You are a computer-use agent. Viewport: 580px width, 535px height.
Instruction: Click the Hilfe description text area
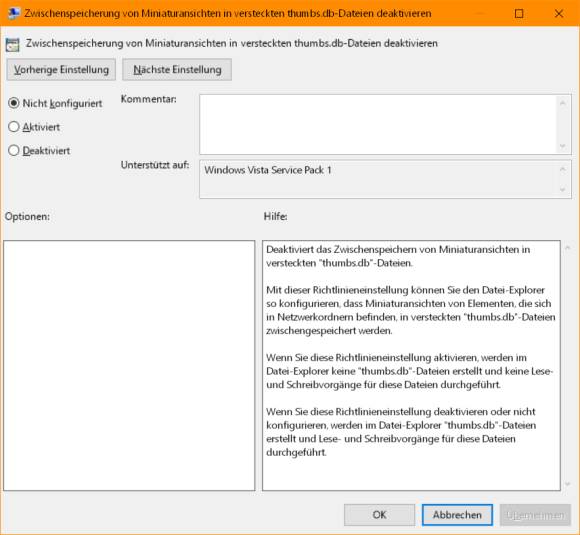[411, 366]
